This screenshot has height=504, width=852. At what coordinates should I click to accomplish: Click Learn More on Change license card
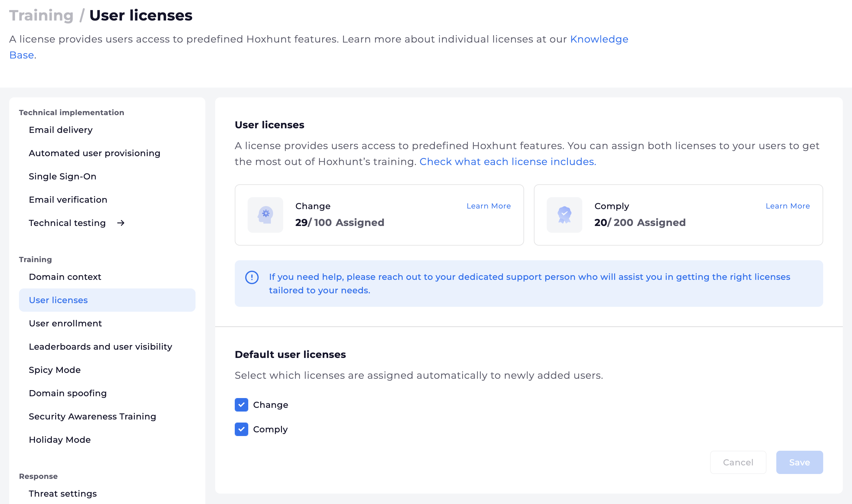tap(488, 206)
